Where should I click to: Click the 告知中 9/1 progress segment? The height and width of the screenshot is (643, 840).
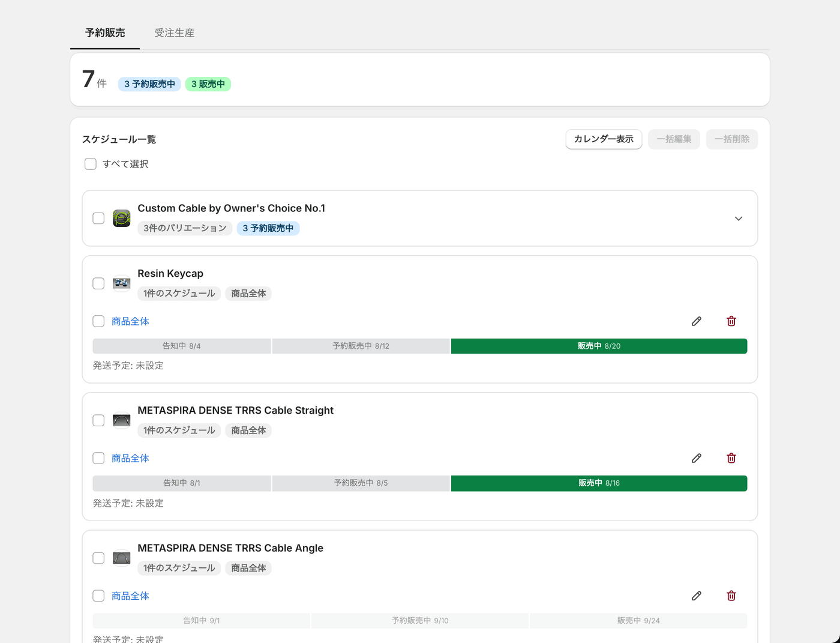pyautogui.click(x=202, y=621)
